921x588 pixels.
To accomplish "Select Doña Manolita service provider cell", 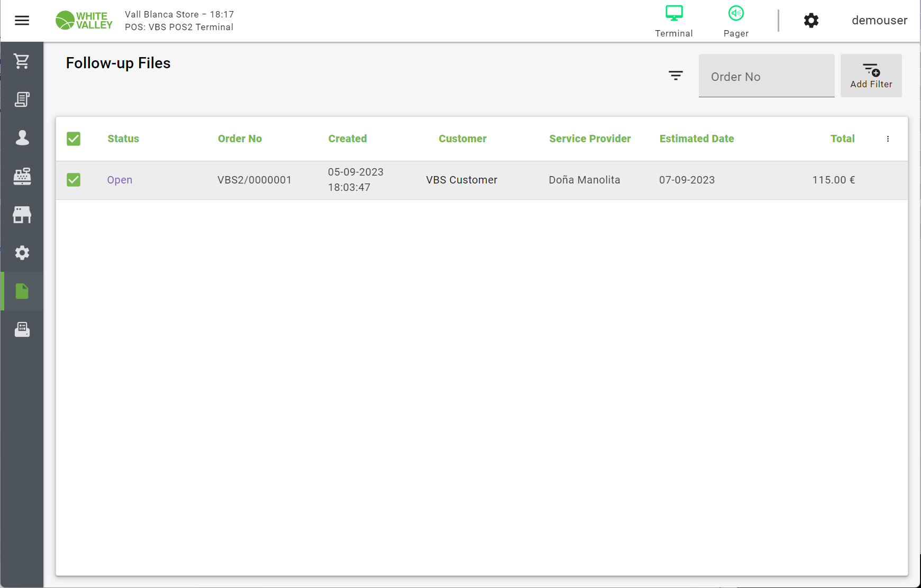I will [584, 180].
